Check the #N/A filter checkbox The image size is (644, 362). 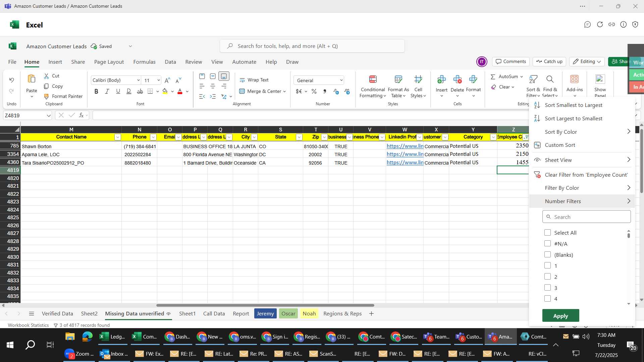[547, 244]
